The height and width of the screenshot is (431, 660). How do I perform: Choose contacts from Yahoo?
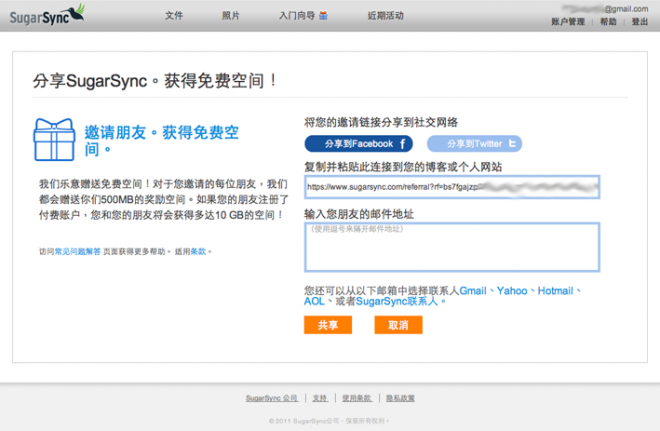coord(511,290)
